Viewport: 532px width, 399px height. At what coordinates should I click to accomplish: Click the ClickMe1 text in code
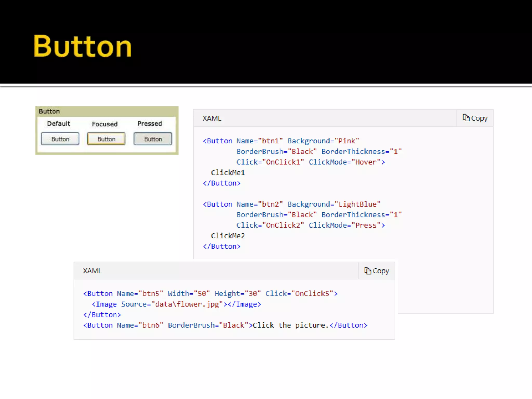tap(228, 172)
